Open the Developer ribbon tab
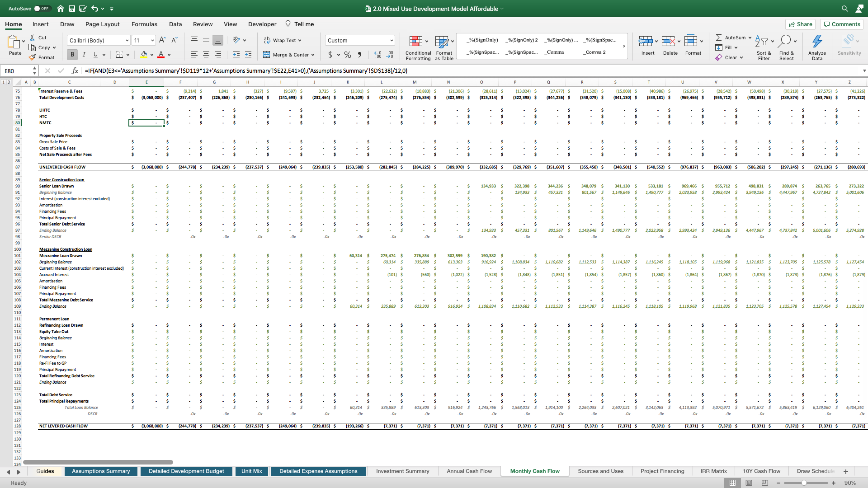 pos(262,24)
